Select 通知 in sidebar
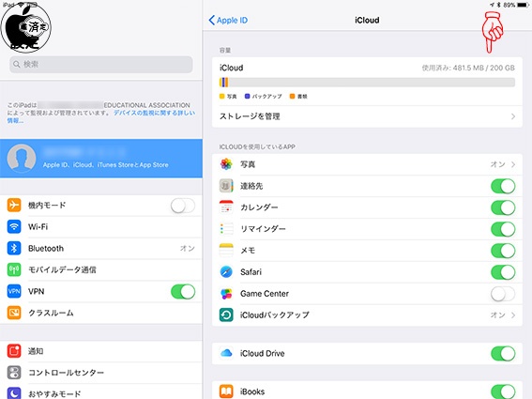The image size is (532, 399). (101, 351)
